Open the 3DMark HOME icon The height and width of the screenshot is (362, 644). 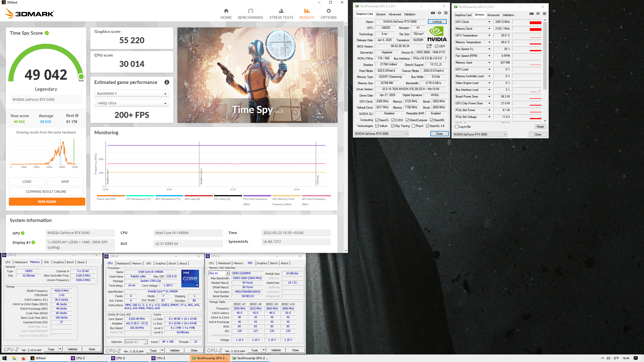[226, 11]
